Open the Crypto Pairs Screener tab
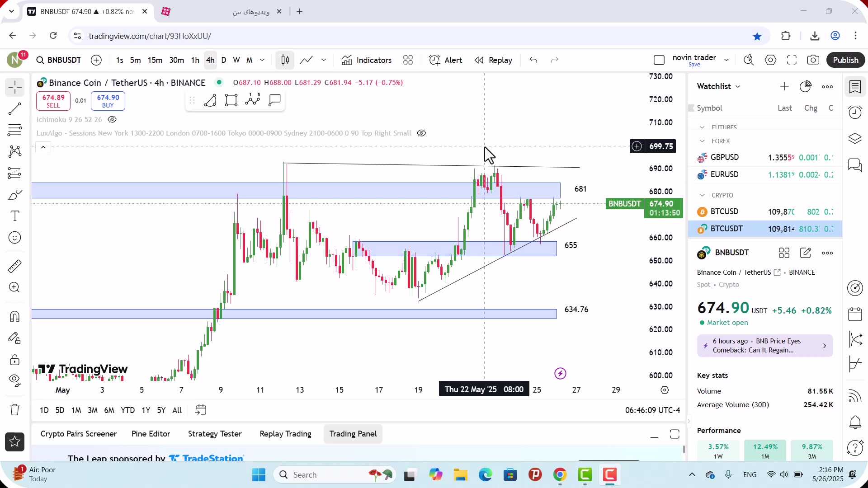Image resolution: width=868 pixels, height=488 pixels. [79, 434]
